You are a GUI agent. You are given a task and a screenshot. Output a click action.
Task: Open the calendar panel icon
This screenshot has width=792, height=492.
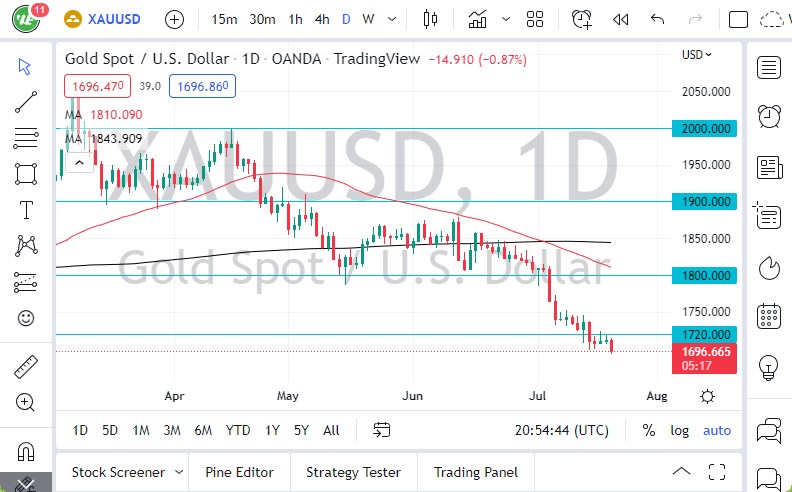pyautogui.click(x=769, y=316)
